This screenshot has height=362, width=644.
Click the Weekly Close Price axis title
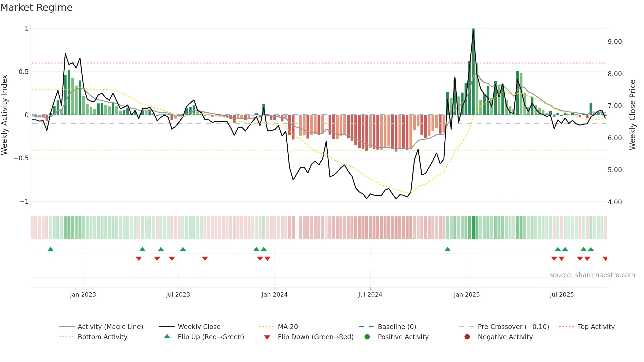coord(632,115)
